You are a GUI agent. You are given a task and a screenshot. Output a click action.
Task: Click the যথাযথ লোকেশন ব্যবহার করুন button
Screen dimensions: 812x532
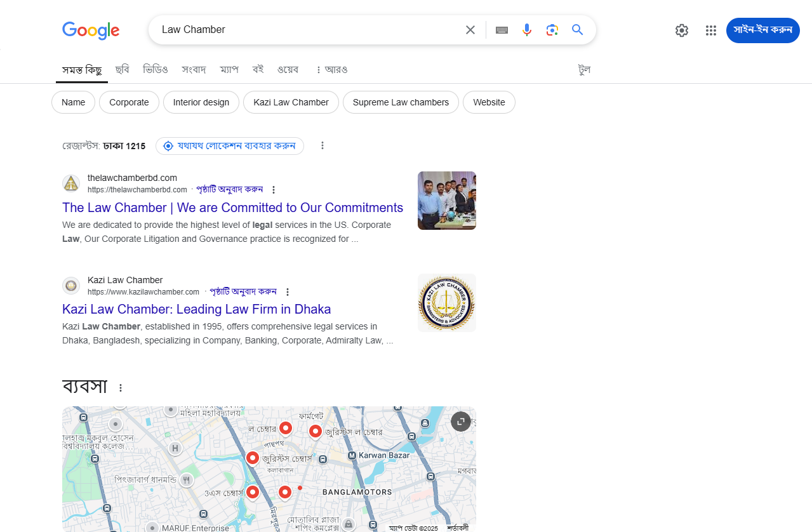[230, 146]
